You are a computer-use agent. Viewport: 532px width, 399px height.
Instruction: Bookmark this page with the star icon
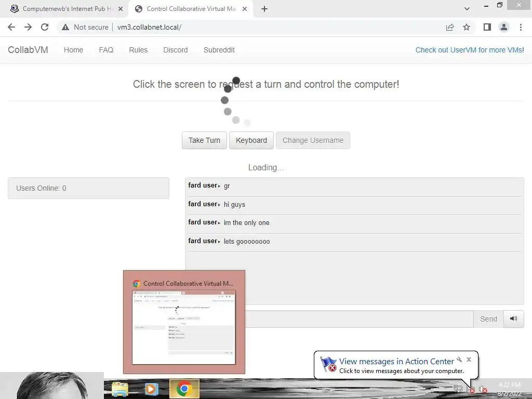[467, 27]
